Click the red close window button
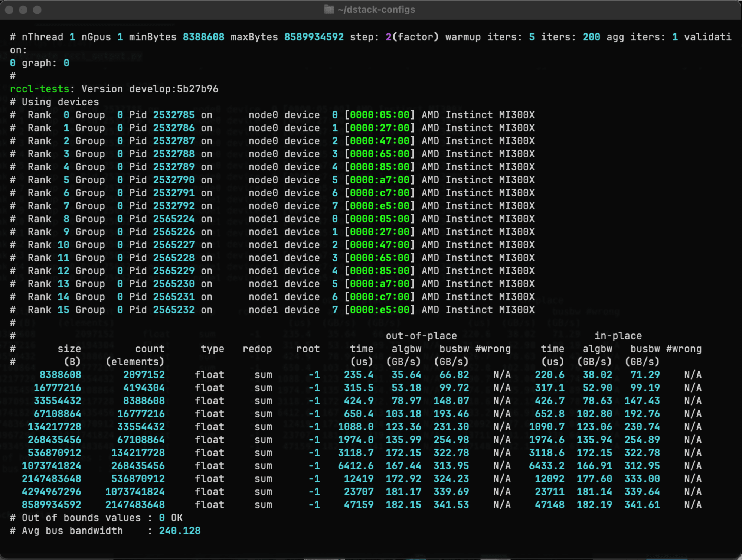The height and width of the screenshot is (560, 742). 9,10
